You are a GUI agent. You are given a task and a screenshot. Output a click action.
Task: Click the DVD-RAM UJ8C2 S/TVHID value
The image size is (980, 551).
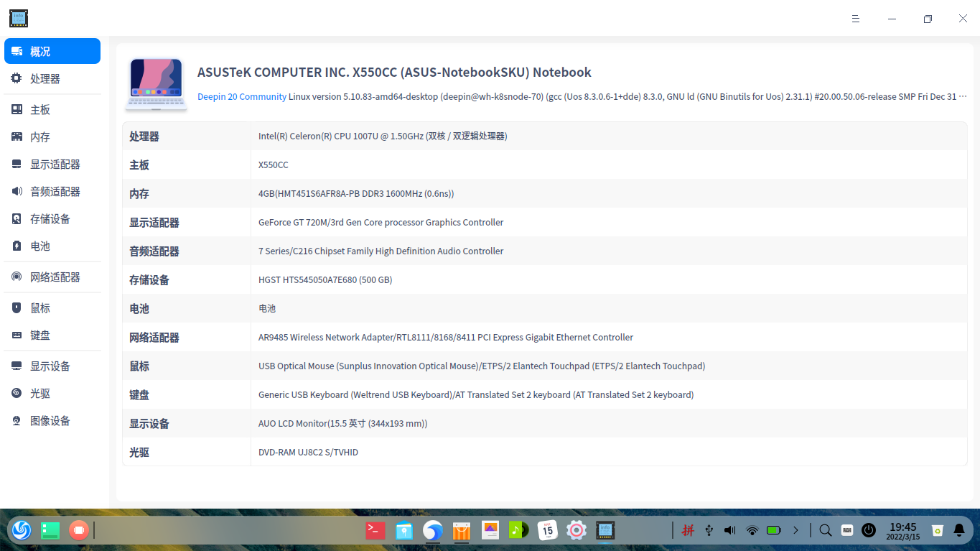click(308, 452)
